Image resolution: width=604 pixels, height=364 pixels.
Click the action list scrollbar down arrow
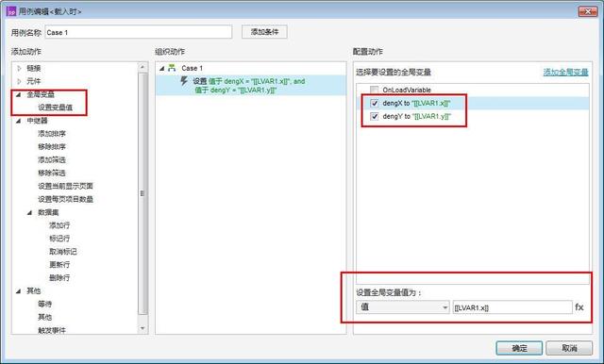[143, 328]
